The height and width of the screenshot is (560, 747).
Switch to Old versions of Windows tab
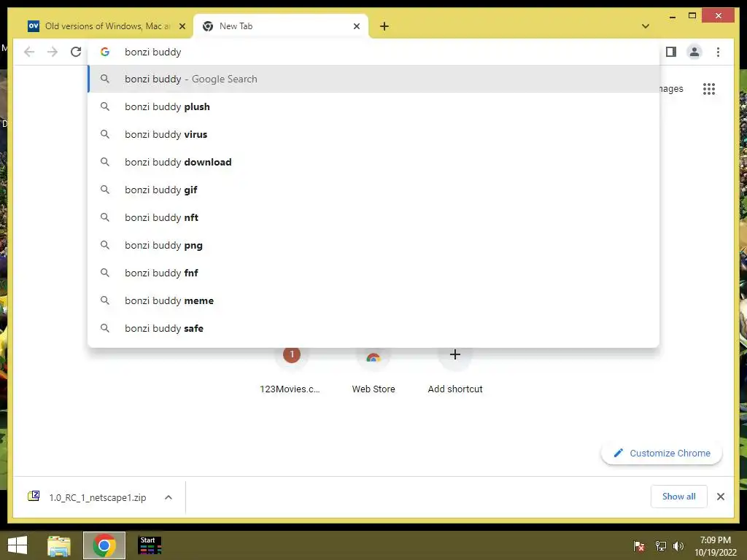[107, 26]
